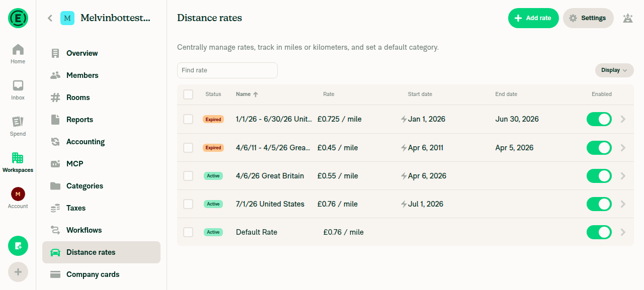Open the 4/6/11 - 4/5/26 row chevron
This screenshot has width=644, height=290.
click(623, 148)
